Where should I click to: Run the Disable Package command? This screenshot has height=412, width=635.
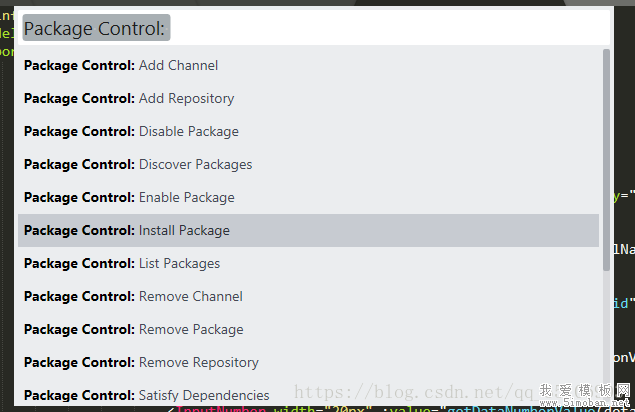click(x=131, y=132)
